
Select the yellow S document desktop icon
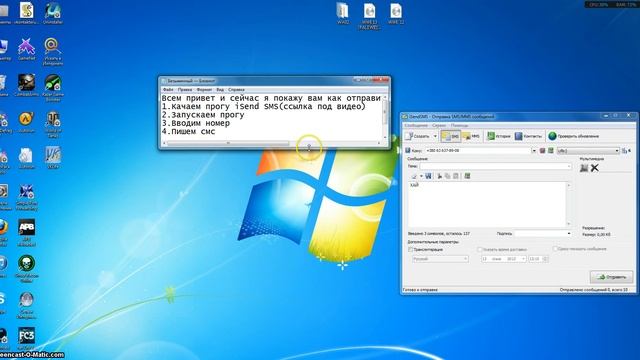click(x=27, y=13)
